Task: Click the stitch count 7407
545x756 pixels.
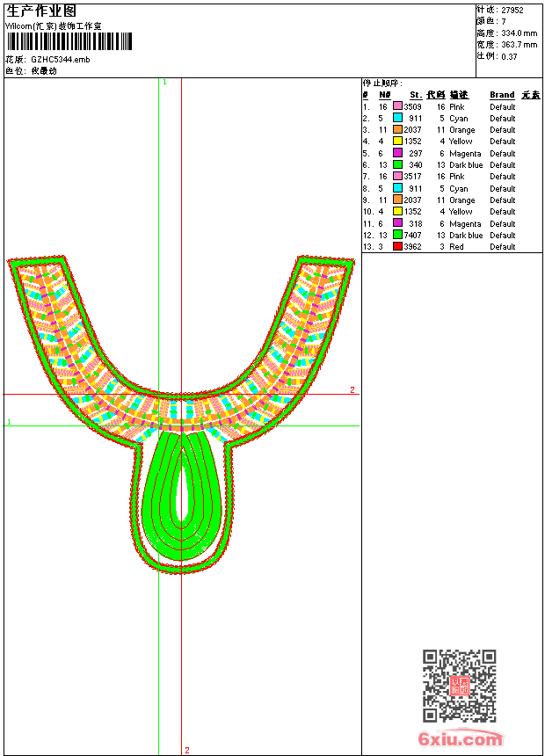Action: [x=413, y=236]
